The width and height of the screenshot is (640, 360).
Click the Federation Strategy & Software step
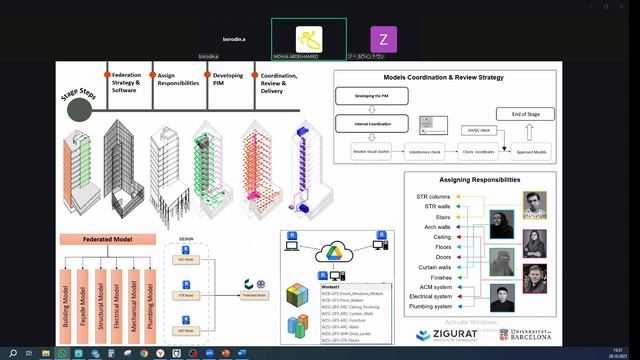[127, 82]
